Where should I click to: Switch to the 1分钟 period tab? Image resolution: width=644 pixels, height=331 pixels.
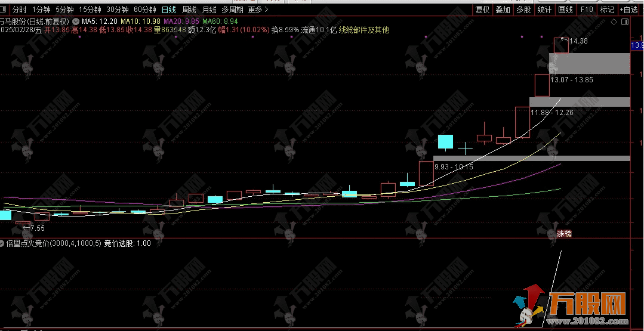tap(41, 10)
